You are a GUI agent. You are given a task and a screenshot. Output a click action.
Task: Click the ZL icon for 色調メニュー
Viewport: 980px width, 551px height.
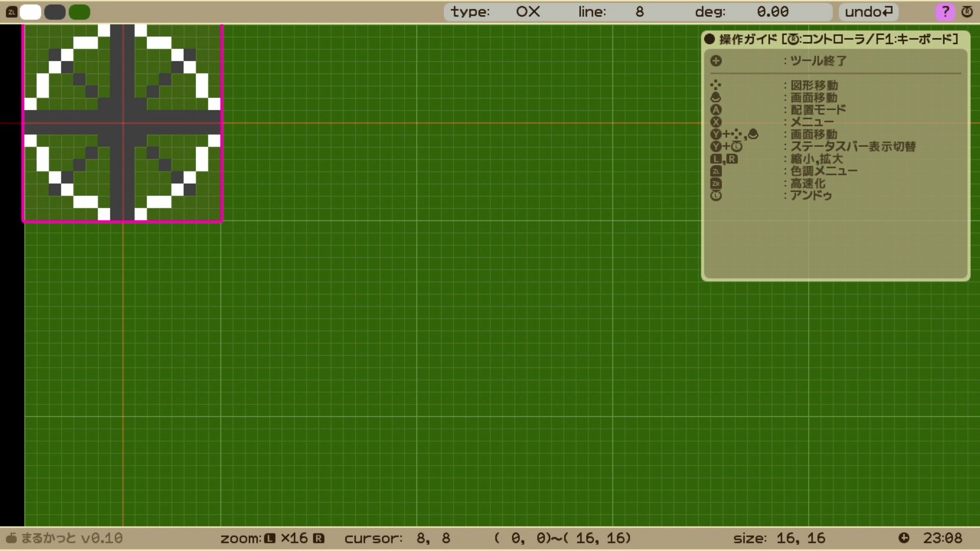tap(716, 171)
